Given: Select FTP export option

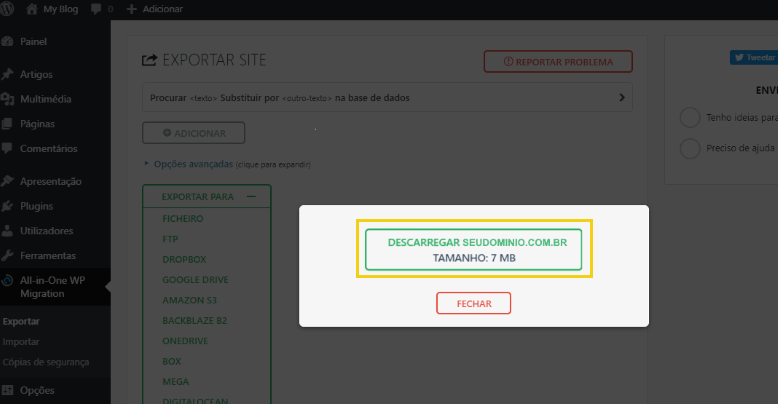Looking at the screenshot, I should (170, 239).
